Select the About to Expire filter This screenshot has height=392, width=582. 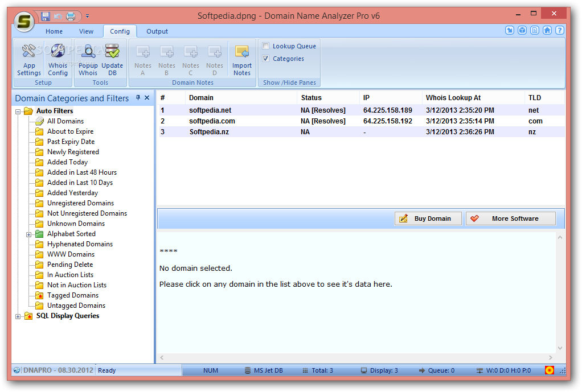coord(70,131)
